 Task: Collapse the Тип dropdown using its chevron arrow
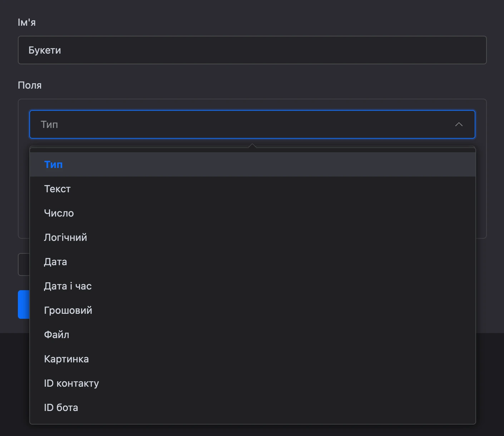point(459,124)
